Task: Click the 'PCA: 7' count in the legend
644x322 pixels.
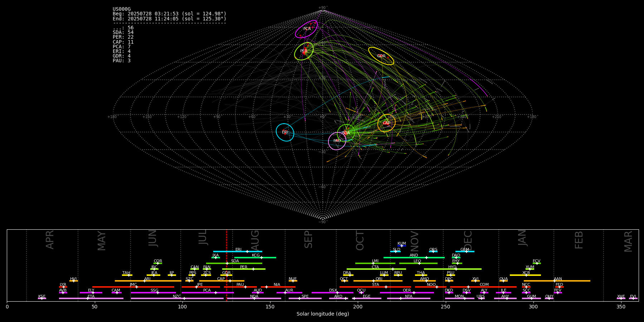Action: (x=122, y=47)
